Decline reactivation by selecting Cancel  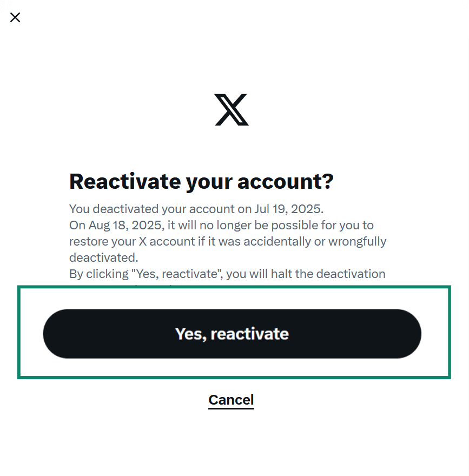[x=231, y=400]
